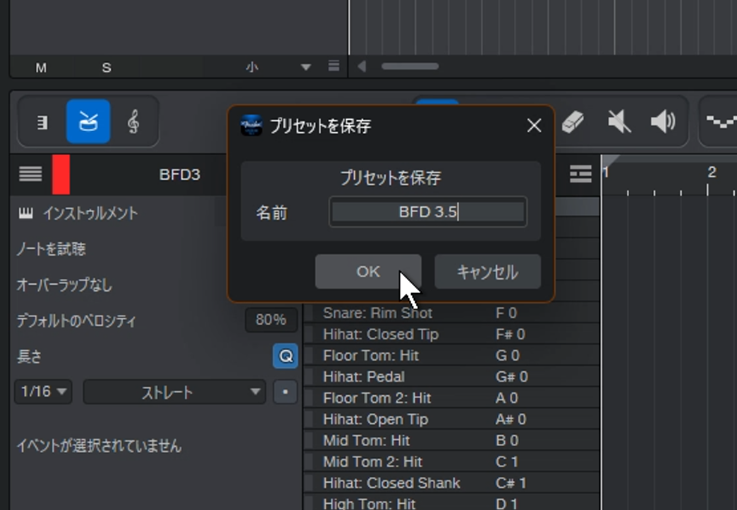Select the Mid Tom: Hit row

[x=451, y=440]
